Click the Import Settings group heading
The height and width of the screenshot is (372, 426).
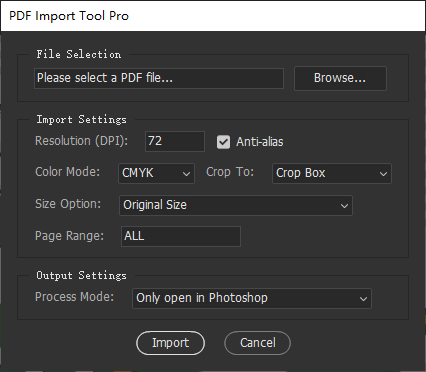tap(82, 119)
